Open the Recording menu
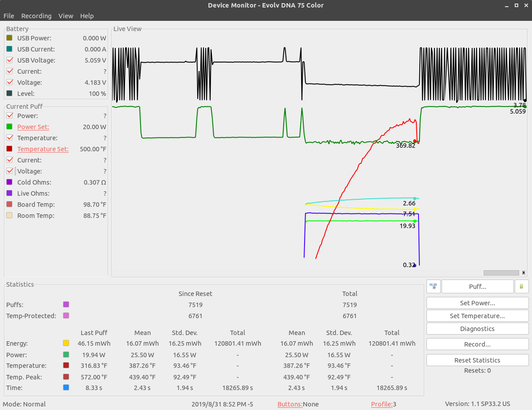 pos(36,16)
